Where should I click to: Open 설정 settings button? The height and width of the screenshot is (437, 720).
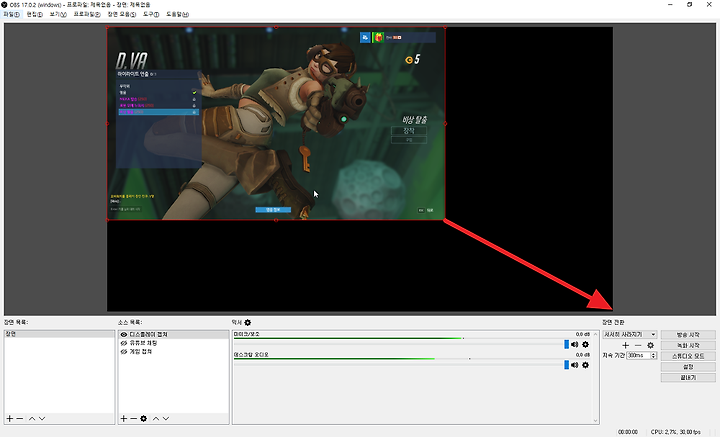tap(688, 367)
